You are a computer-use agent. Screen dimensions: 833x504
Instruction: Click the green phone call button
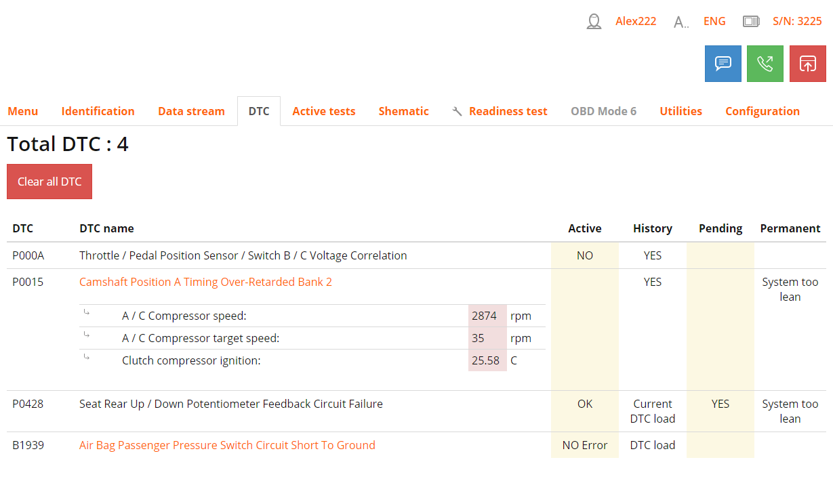coord(765,64)
